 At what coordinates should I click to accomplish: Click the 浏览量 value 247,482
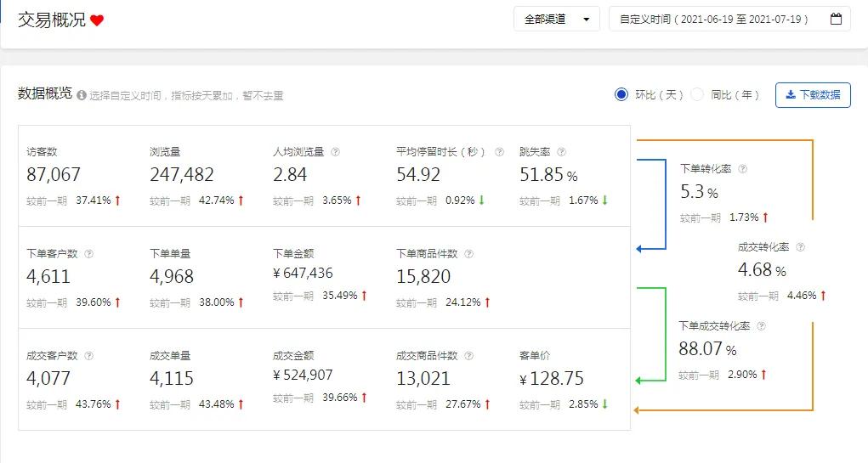[x=182, y=175]
